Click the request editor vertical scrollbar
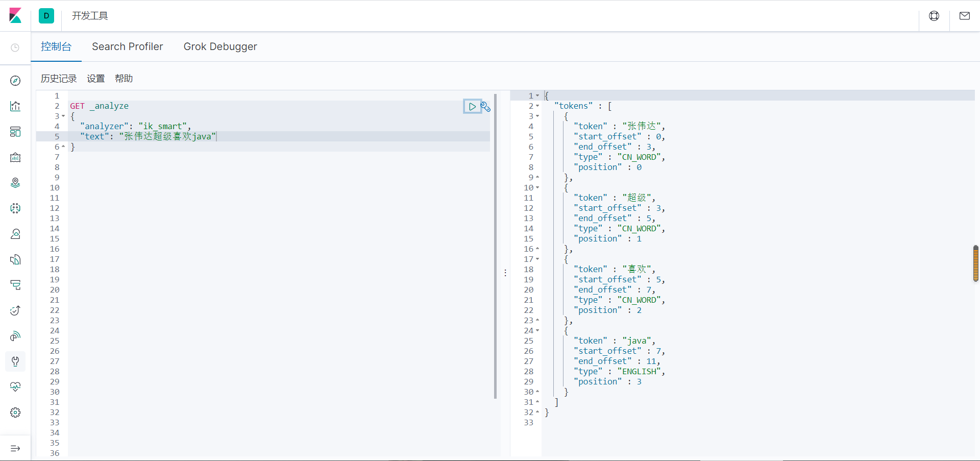This screenshot has height=461, width=980. pyautogui.click(x=495, y=246)
